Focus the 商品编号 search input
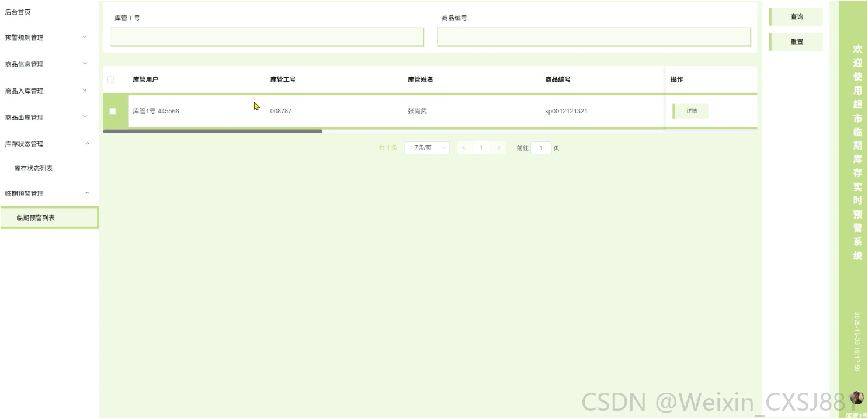This screenshot has height=419, width=868. (x=593, y=37)
